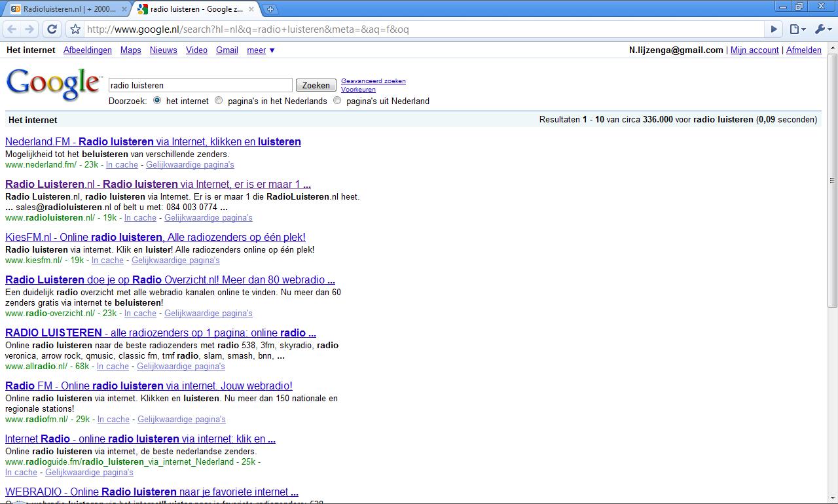838x504 pixels.
Task: Open the 'meer' dropdown menu
Action: 261,50
